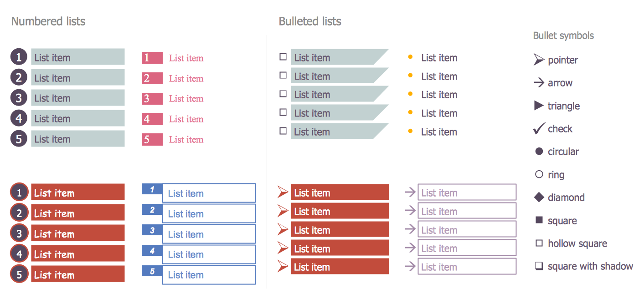Click the pointer bullet symbol icon
Image resolution: width=644 pixels, height=299 pixels.
539,60
